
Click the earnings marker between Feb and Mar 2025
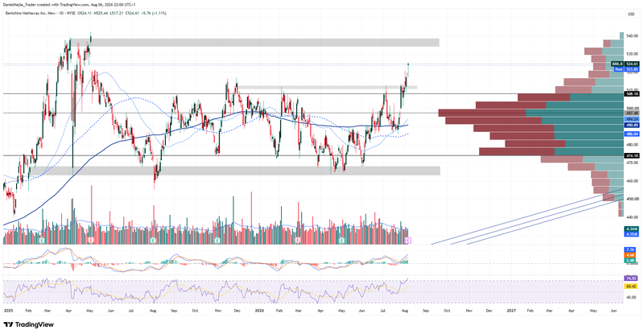point(41,240)
